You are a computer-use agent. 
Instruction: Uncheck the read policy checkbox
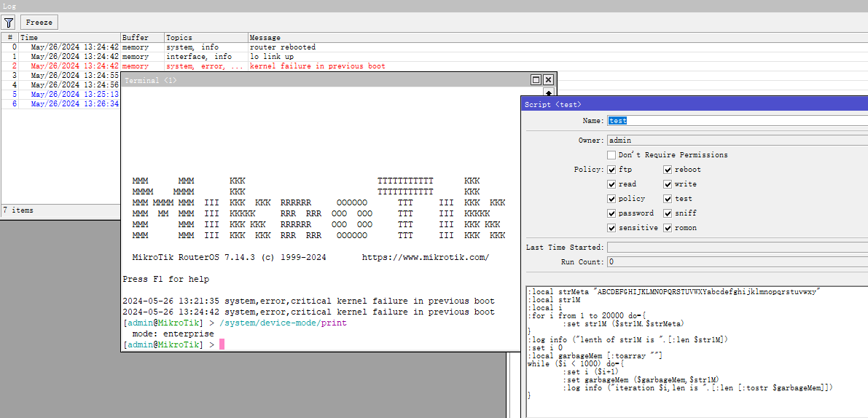(x=611, y=184)
